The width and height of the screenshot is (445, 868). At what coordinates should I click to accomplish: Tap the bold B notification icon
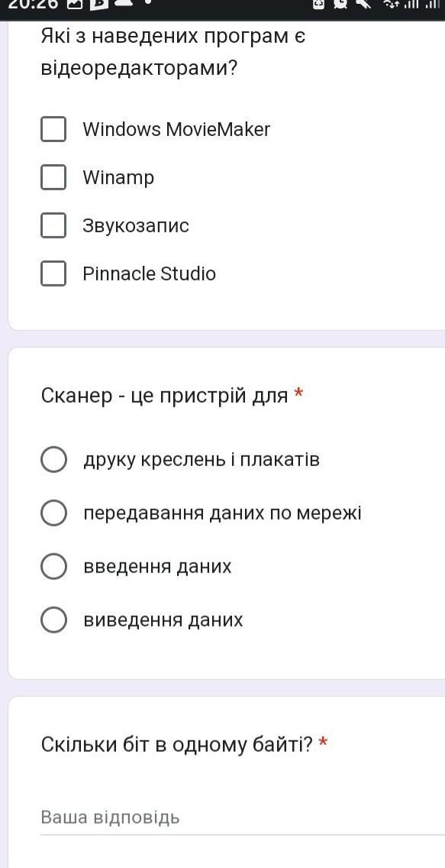98,4
